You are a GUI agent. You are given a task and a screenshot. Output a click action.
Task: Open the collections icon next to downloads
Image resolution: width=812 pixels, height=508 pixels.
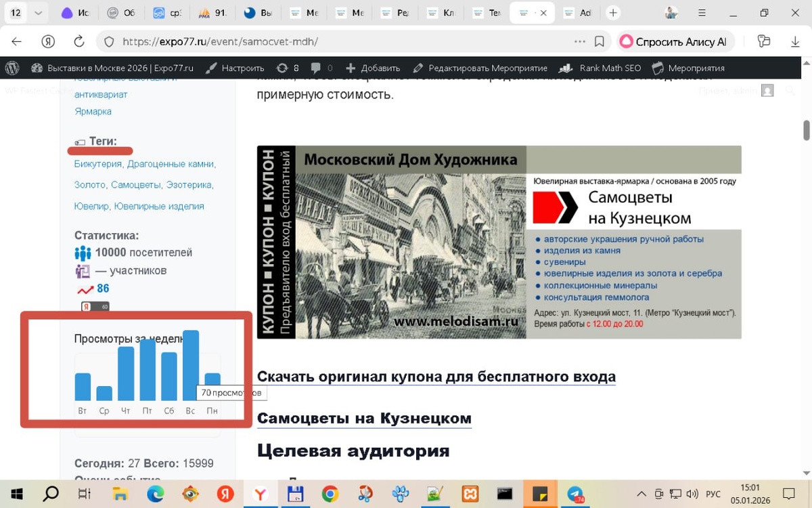764,41
